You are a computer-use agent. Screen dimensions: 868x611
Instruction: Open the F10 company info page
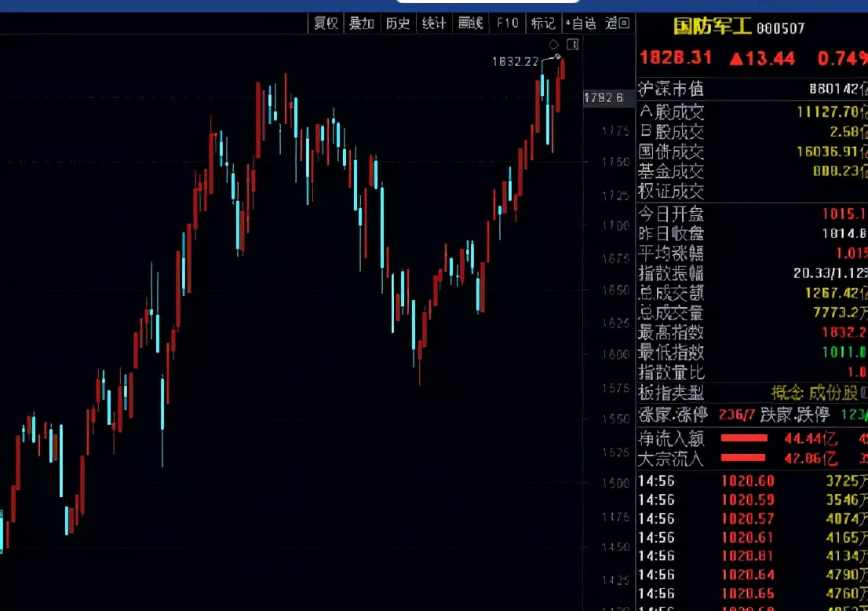[x=507, y=24]
